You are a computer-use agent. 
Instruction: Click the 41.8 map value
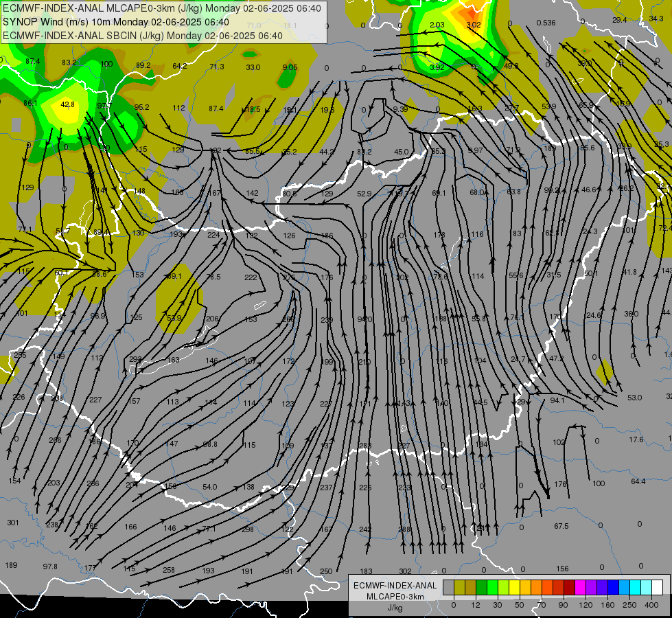(x=629, y=272)
